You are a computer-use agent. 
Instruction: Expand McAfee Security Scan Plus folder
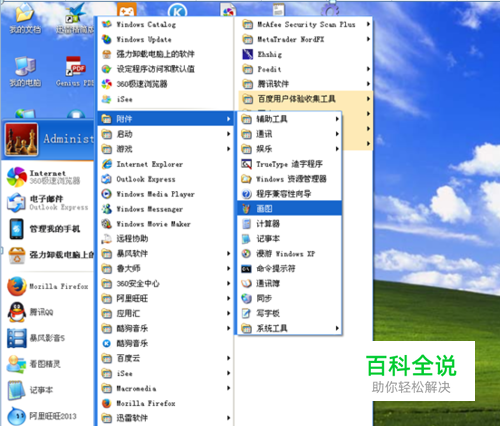(305, 24)
